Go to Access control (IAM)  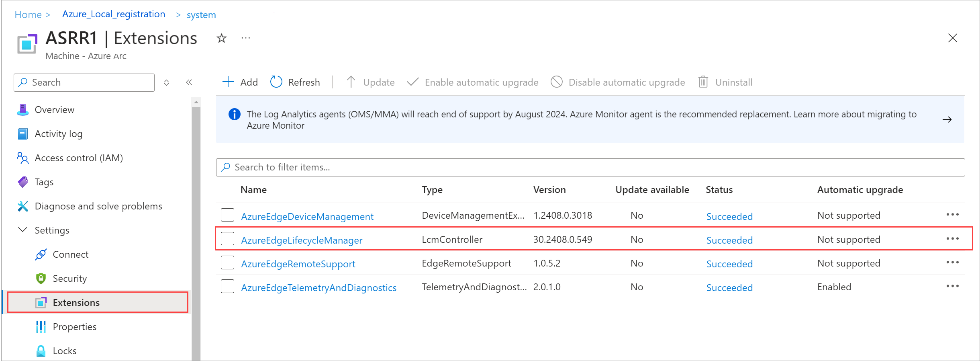point(79,158)
